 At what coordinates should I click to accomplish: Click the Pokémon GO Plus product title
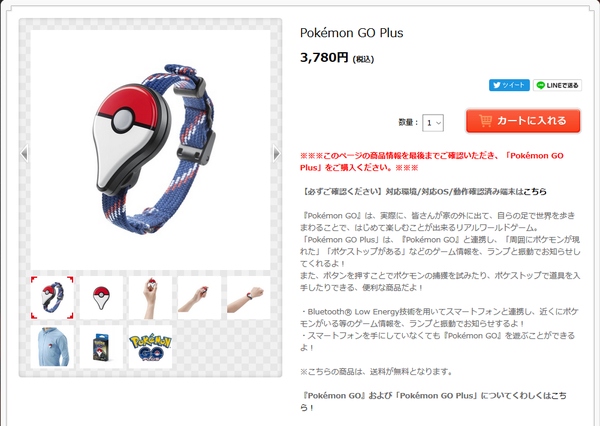351,33
